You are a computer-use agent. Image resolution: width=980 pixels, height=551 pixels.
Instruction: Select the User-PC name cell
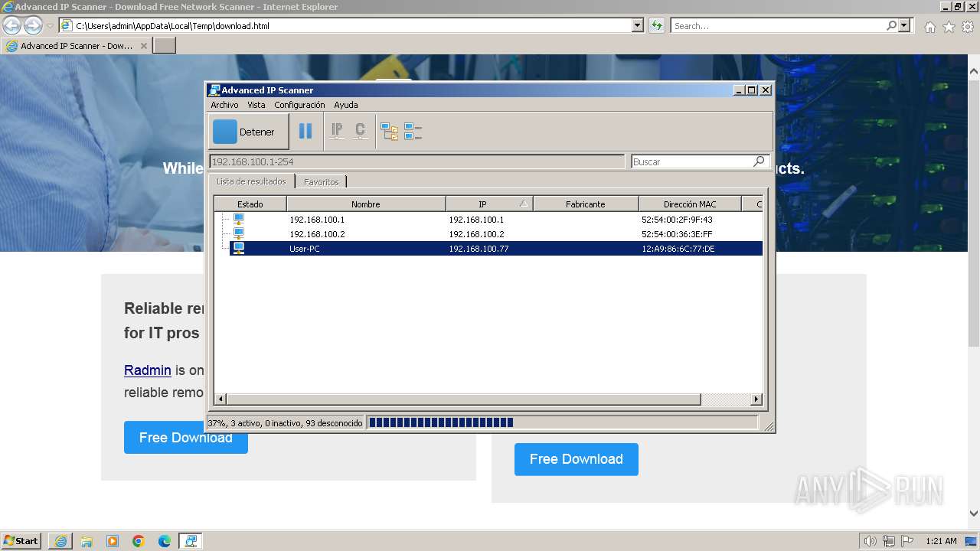click(x=305, y=249)
